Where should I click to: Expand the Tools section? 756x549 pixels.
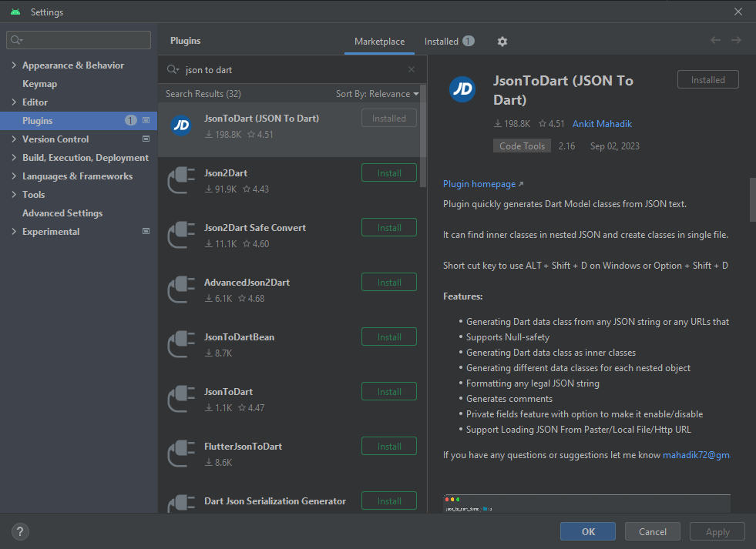pos(14,195)
